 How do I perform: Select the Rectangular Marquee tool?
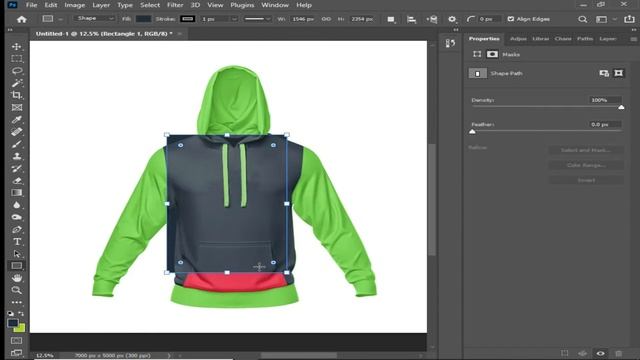17,59
